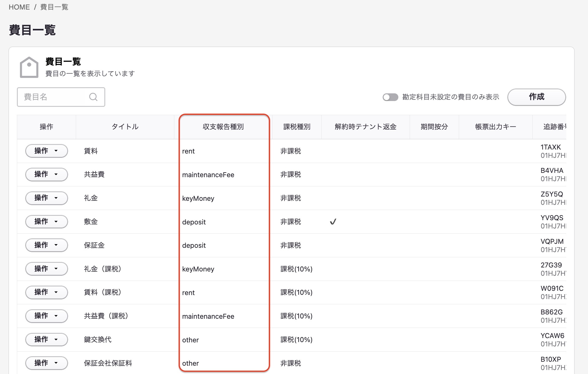The width and height of the screenshot is (588, 374).
Task: Click tracking number YCAW6
Action: 552,336
